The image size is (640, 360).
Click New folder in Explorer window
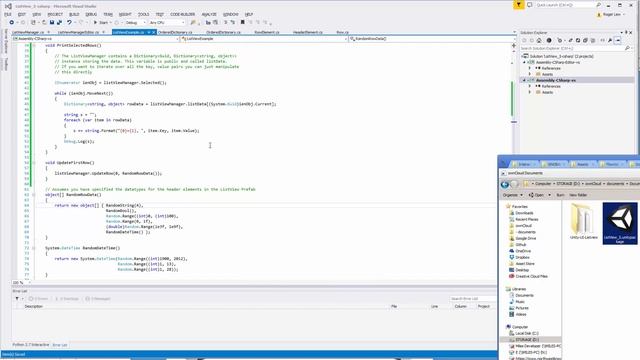578,195
